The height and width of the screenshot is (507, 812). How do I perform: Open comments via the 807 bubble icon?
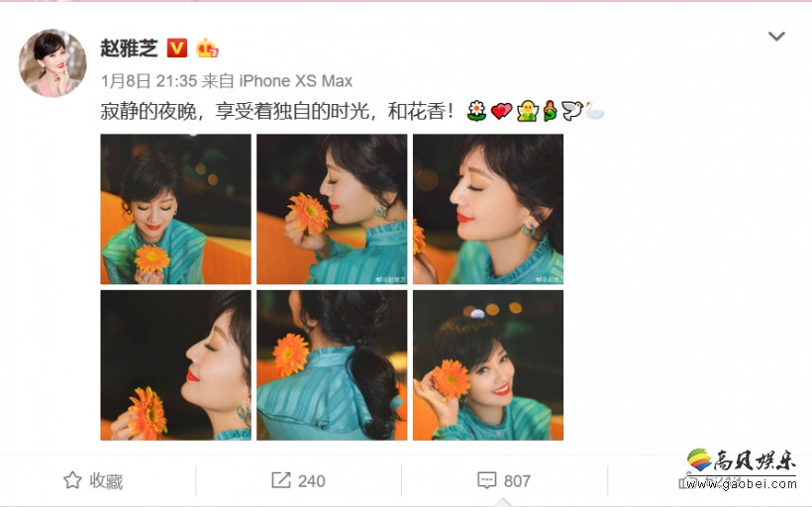(x=487, y=480)
